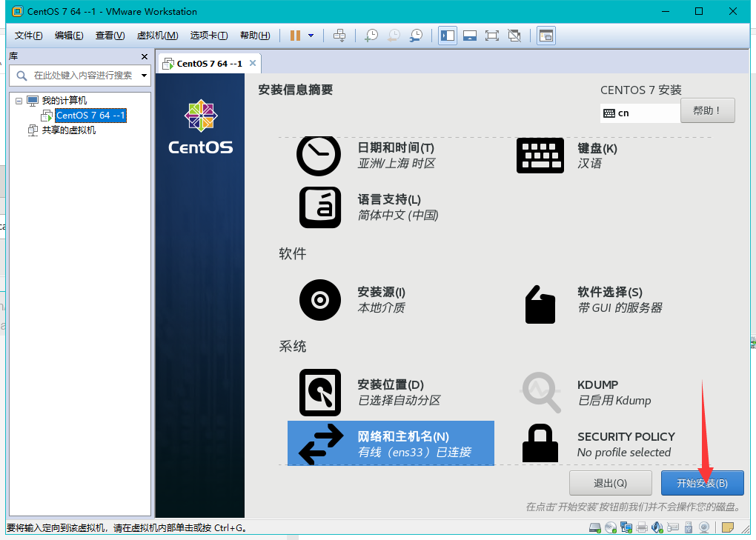The width and height of the screenshot is (756, 540).
Task: Click the 汉语 keyboard layout text
Action: click(590, 164)
